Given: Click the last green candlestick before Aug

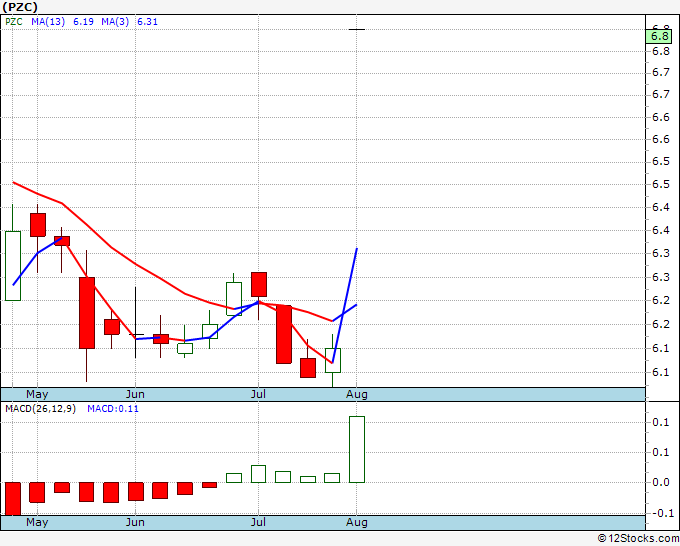Looking at the screenshot, I should [x=333, y=360].
